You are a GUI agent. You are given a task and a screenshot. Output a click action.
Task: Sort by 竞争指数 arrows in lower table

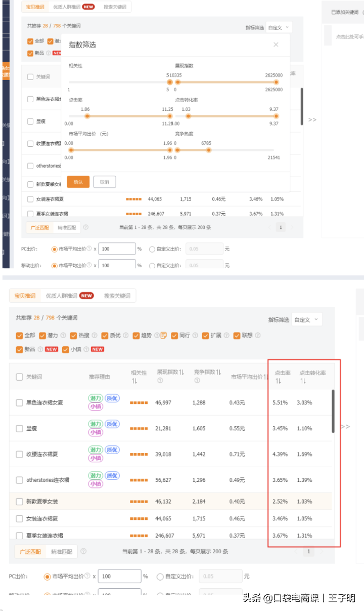point(218,373)
